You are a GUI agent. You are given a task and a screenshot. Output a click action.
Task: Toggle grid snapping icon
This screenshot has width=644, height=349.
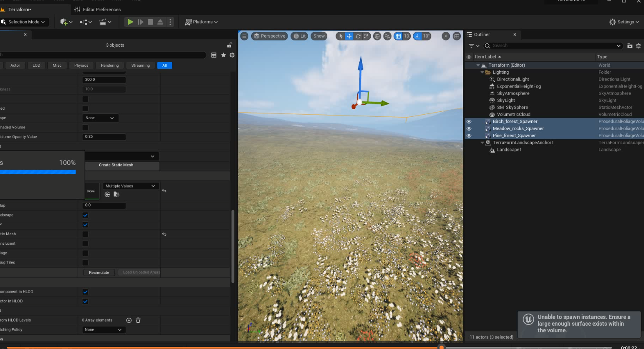click(x=398, y=36)
